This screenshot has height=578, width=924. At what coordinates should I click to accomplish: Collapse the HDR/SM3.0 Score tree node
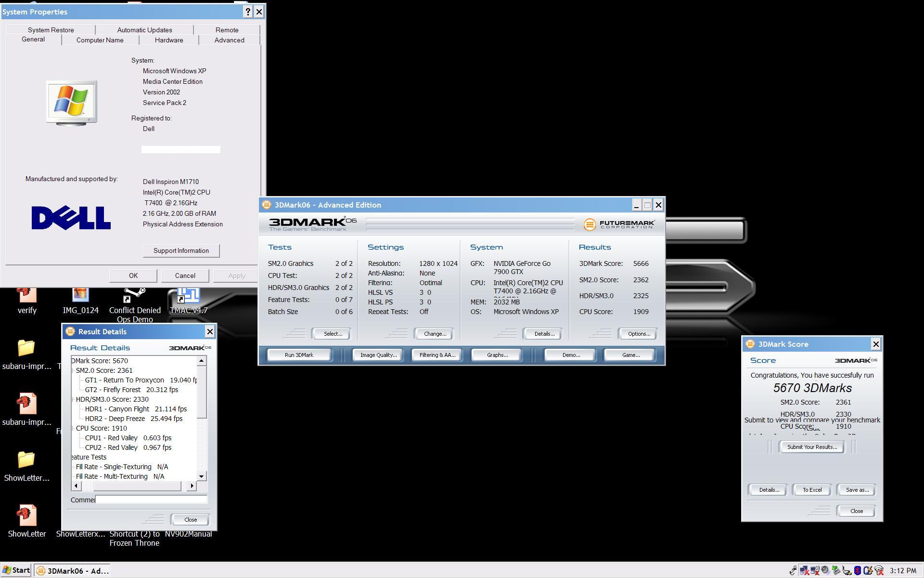73,399
